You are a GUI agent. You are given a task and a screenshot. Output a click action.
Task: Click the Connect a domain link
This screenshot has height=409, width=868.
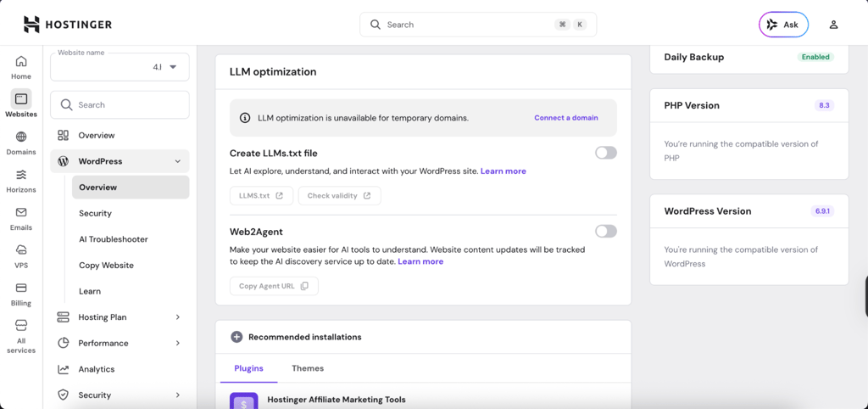[565, 117]
